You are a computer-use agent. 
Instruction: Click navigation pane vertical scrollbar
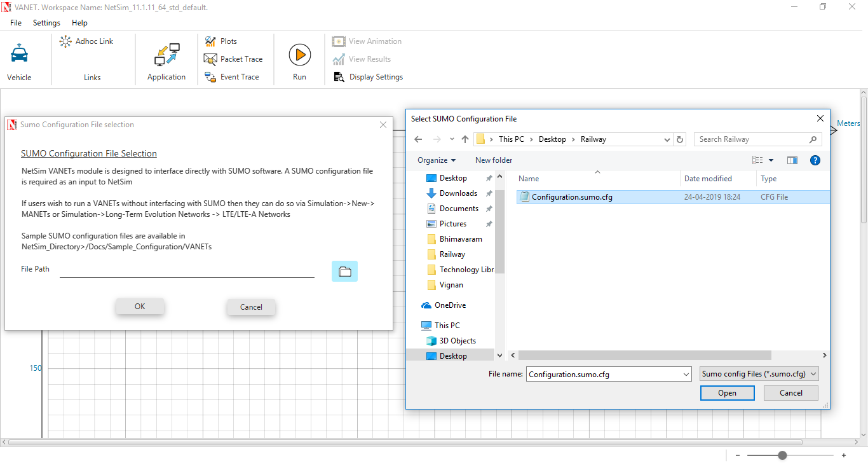[499, 231]
